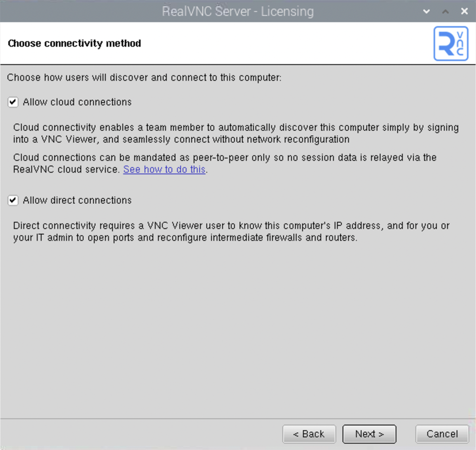This screenshot has width=476, height=450.
Task: Maximize window using up chevron icon
Action: point(446,11)
